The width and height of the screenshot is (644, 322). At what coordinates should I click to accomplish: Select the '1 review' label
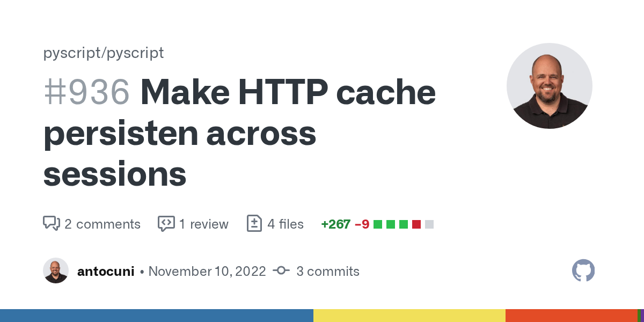coord(204,224)
